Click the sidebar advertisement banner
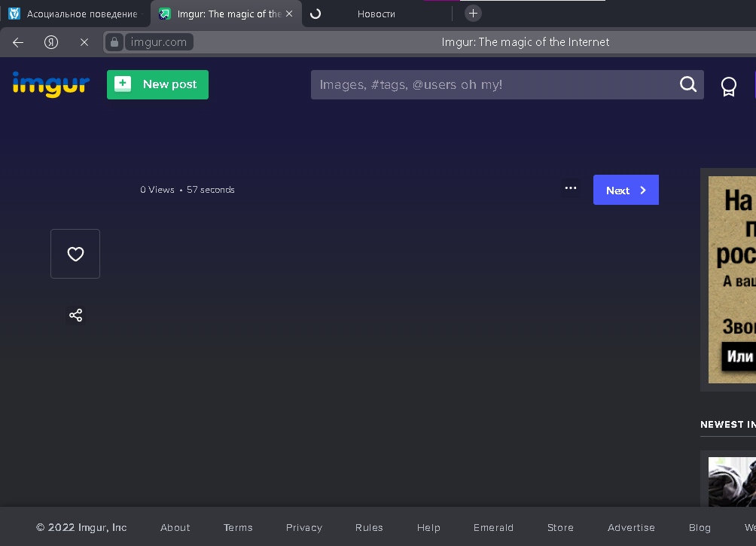Viewport: 756px width, 546px height. tap(730, 279)
